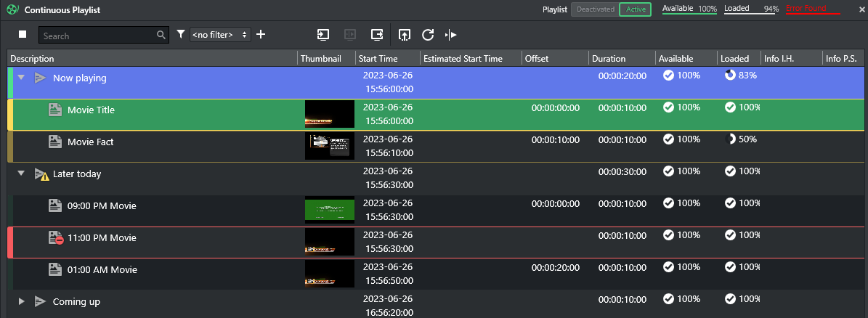Click the first import arrow toolbar icon
The width and height of the screenshot is (868, 318).
click(x=323, y=35)
